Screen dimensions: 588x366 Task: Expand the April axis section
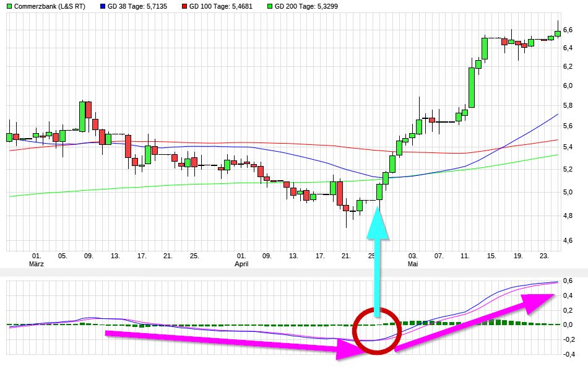(241, 263)
